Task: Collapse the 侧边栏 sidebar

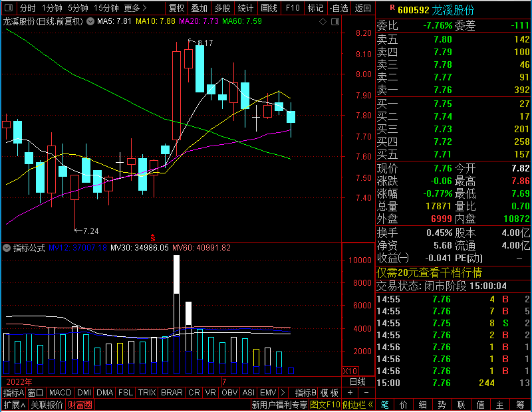Action: [358, 405]
